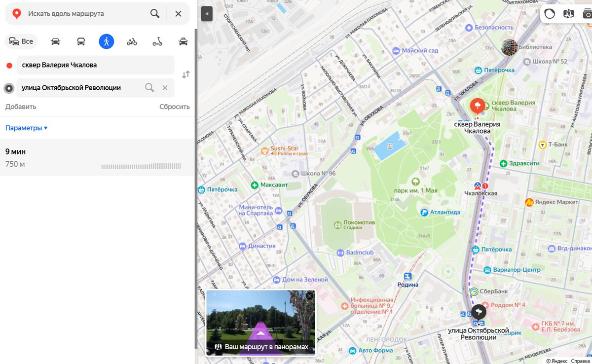Select the bus public transport mode
The height and width of the screenshot is (364, 592).
81,41
